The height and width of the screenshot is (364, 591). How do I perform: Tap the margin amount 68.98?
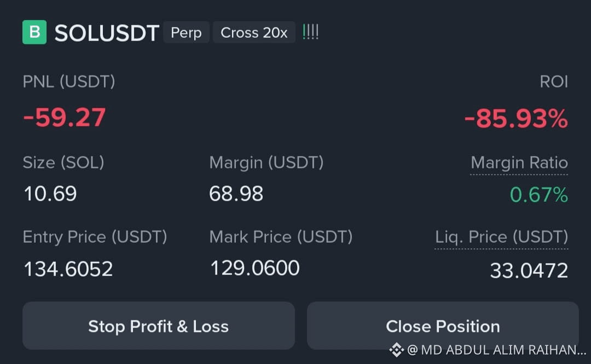coord(236,194)
